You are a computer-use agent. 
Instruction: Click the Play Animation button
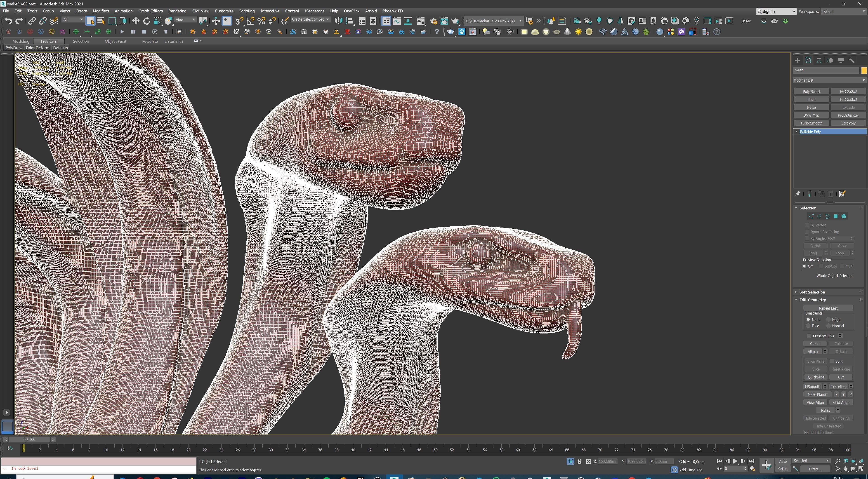735,461
